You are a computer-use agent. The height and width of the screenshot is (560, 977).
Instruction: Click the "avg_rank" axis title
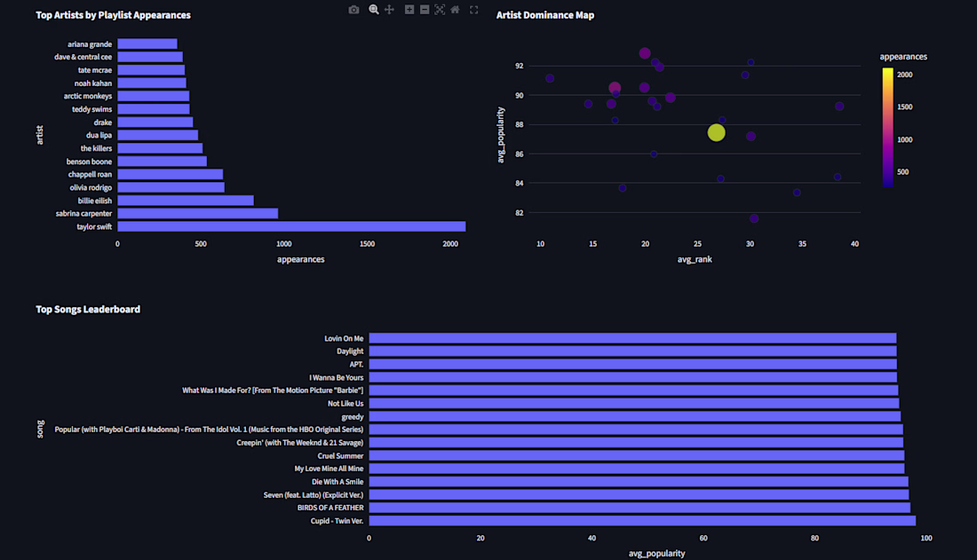click(x=695, y=259)
